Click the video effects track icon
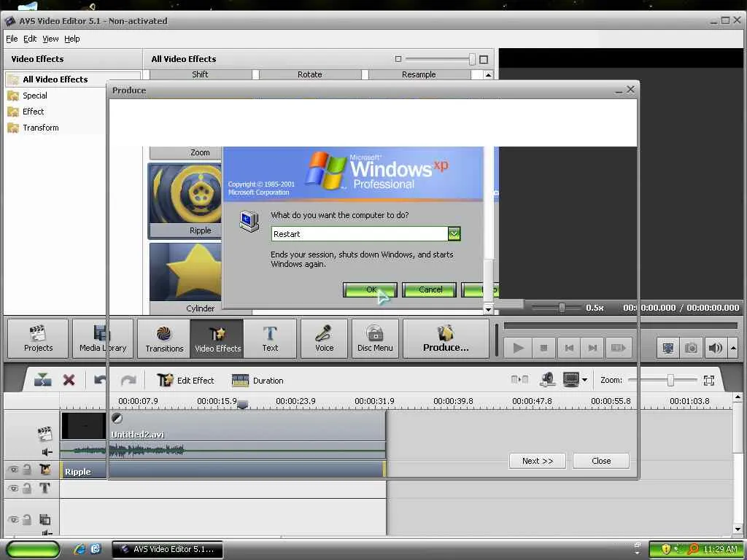This screenshot has width=747, height=560. 44,470
